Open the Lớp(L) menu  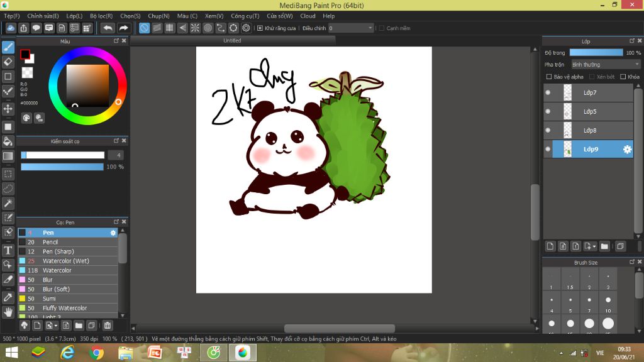(74, 16)
